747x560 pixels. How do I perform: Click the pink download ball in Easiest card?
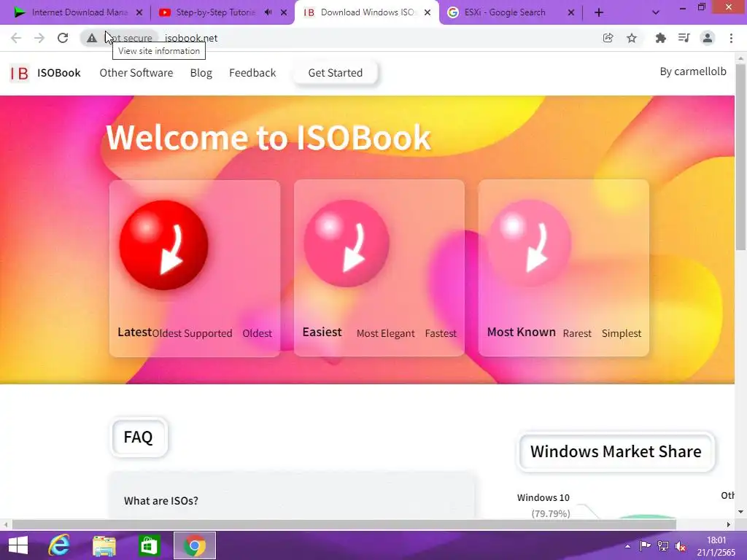(x=347, y=244)
